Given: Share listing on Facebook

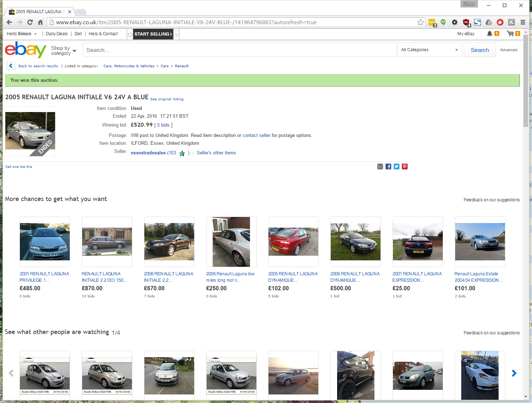Looking at the screenshot, I should coord(388,166).
